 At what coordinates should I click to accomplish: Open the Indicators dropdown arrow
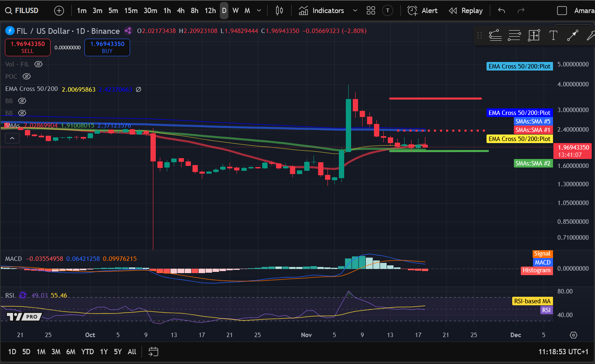coord(354,11)
